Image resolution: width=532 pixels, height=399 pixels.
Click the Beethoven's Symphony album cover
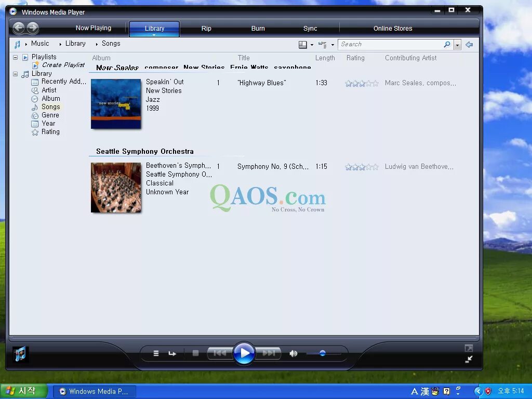[x=116, y=187]
